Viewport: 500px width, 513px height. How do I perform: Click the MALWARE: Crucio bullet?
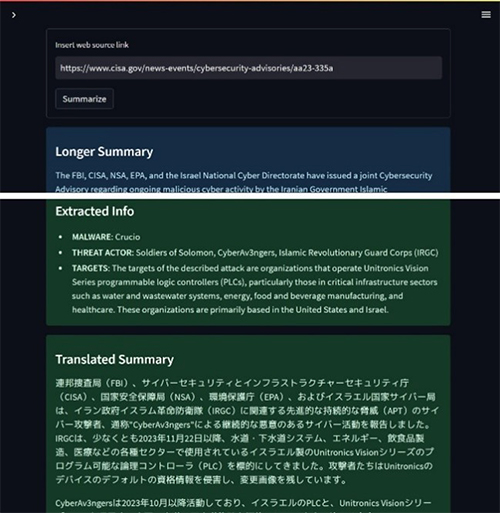[x=106, y=237]
